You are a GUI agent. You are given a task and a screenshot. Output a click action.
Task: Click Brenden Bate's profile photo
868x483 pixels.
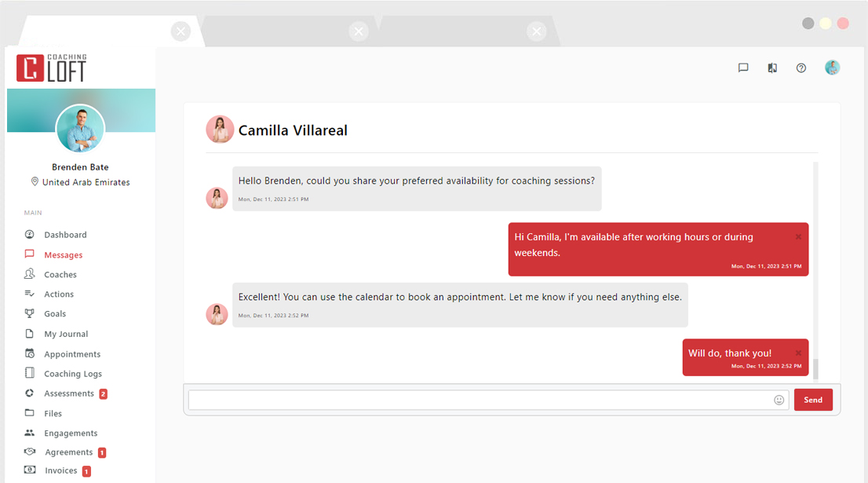click(x=80, y=128)
